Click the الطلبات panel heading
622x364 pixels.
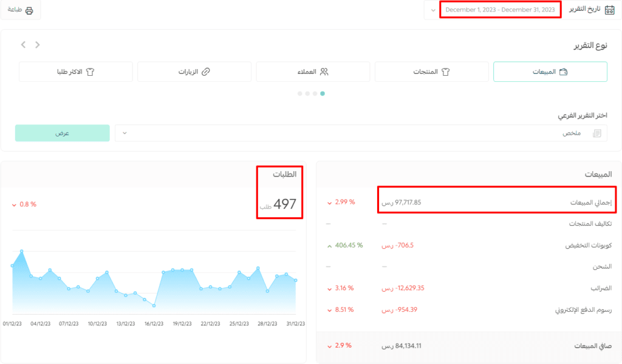click(284, 174)
